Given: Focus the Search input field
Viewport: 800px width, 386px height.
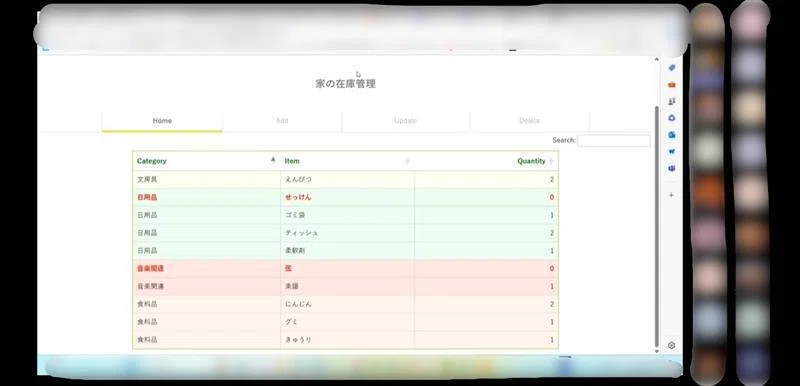Looking at the screenshot, I should click(614, 141).
